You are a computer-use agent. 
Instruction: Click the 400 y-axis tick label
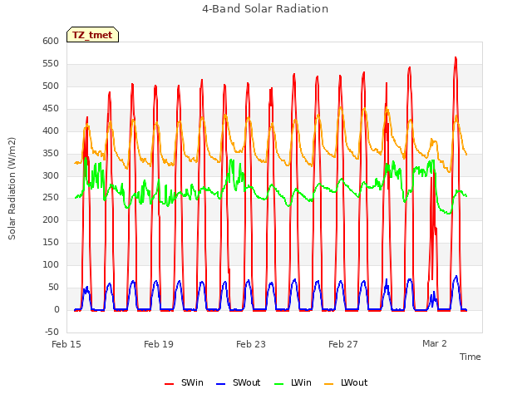[x=51, y=131]
